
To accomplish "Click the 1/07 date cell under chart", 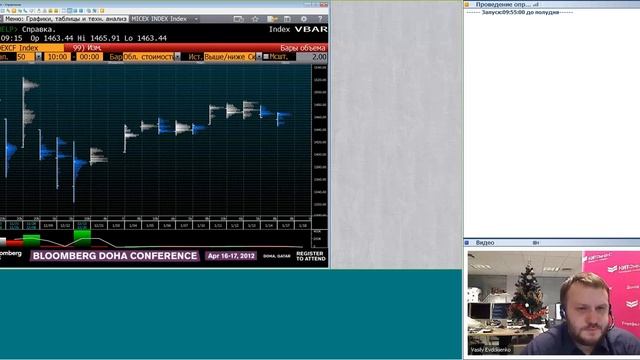I will (x=184, y=225).
